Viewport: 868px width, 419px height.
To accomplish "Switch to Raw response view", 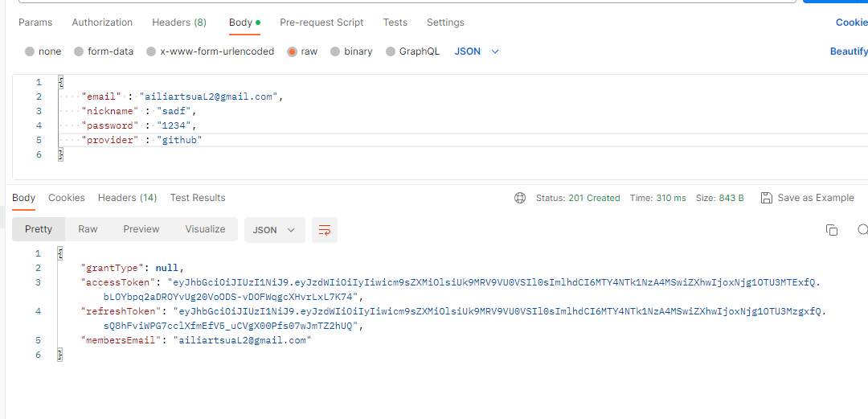I will pyautogui.click(x=88, y=229).
